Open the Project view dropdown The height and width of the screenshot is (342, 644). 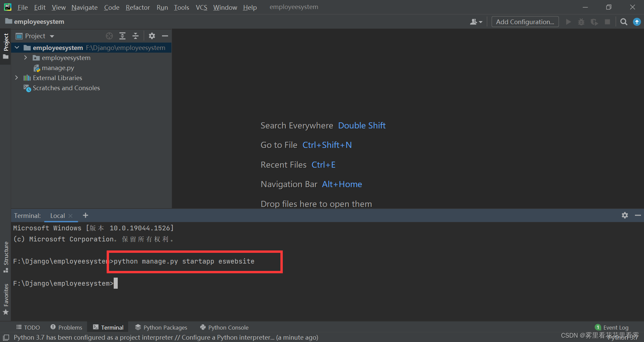click(x=35, y=36)
